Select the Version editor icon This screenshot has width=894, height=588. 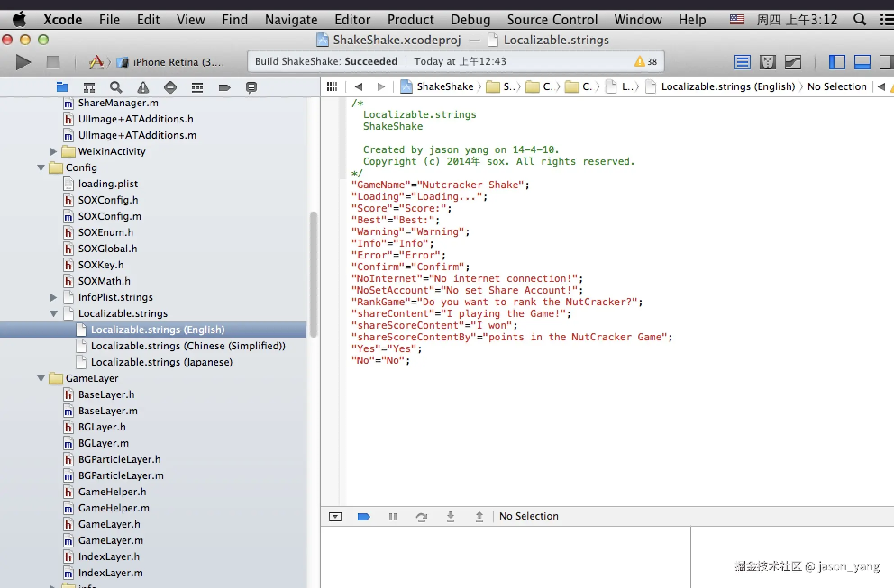[x=793, y=62]
